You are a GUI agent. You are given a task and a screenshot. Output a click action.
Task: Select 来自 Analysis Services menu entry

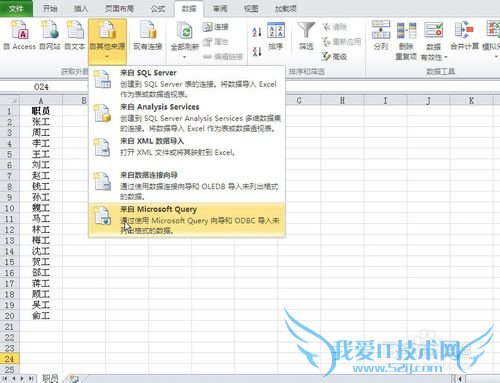(x=187, y=117)
